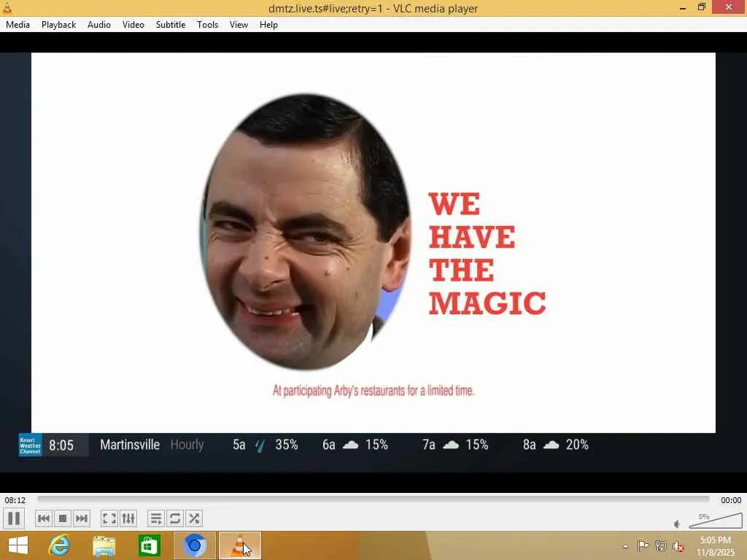The width and height of the screenshot is (747, 560).
Task: Show extended settings equalizer icon
Action: [x=128, y=518]
